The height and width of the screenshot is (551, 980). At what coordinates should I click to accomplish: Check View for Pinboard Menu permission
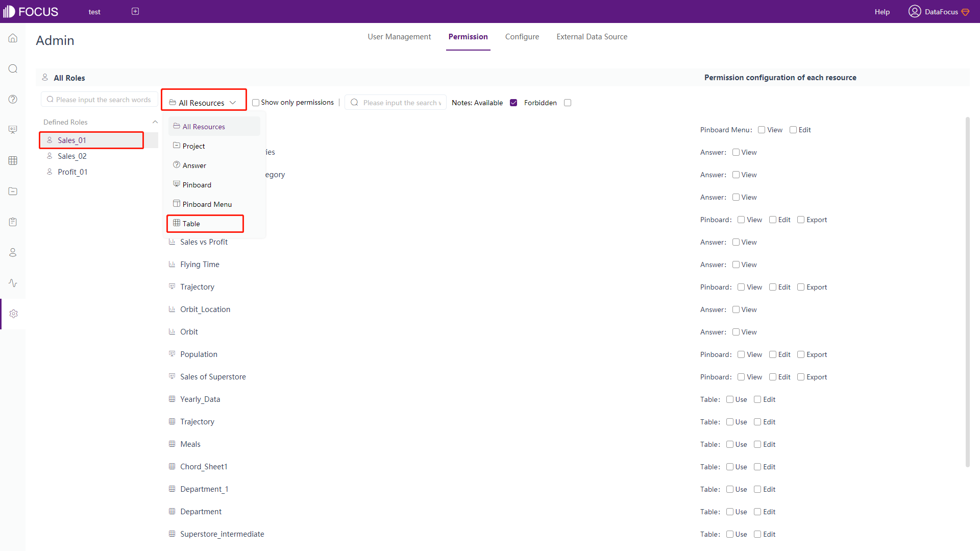[762, 130]
